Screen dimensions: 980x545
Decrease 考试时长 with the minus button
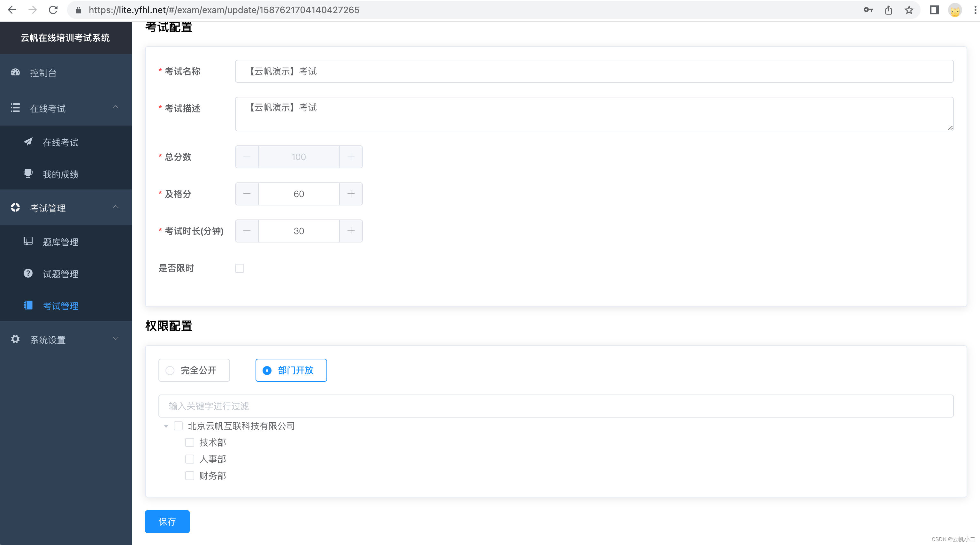point(247,231)
